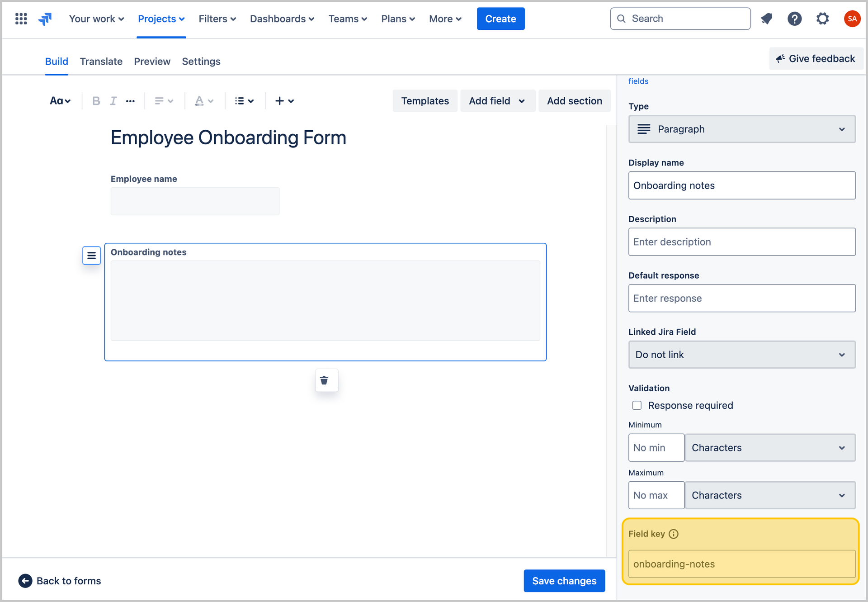868x602 pixels.
Task: Delete the Onboarding notes field
Action: 326,380
